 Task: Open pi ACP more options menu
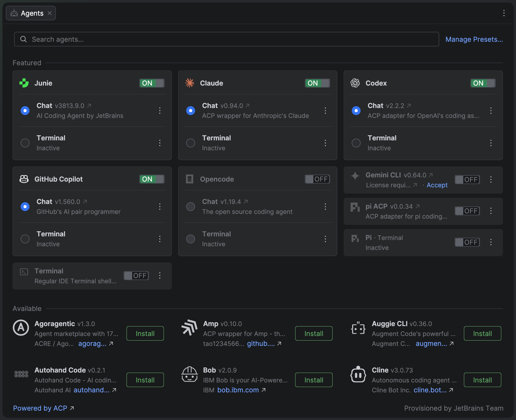[x=491, y=211]
